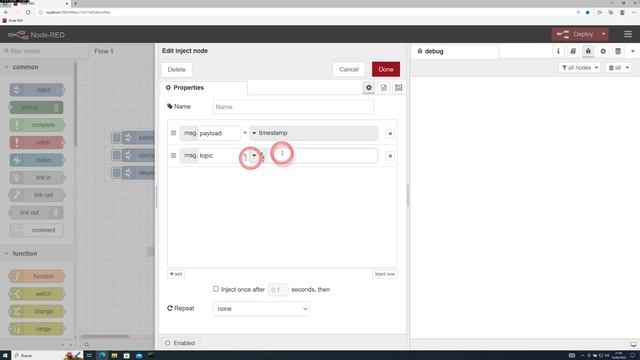Open configuration nodes gear icon in sidebar

point(603,51)
